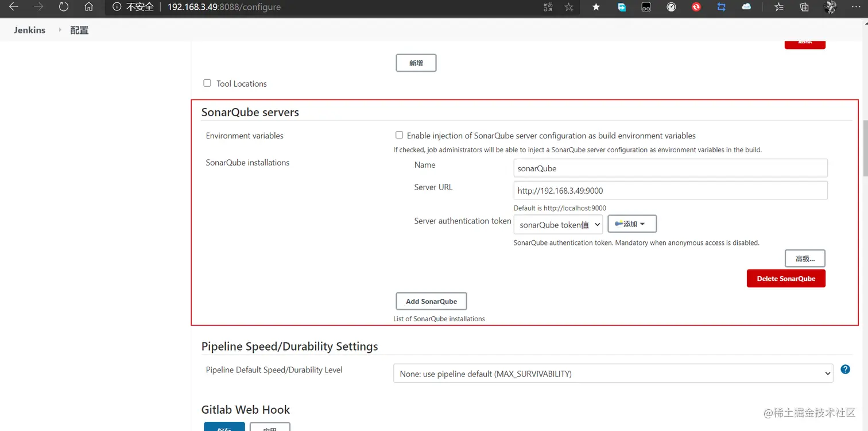
Task: Open the blue loop-arrows extension icon
Action: pyautogui.click(x=722, y=7)
